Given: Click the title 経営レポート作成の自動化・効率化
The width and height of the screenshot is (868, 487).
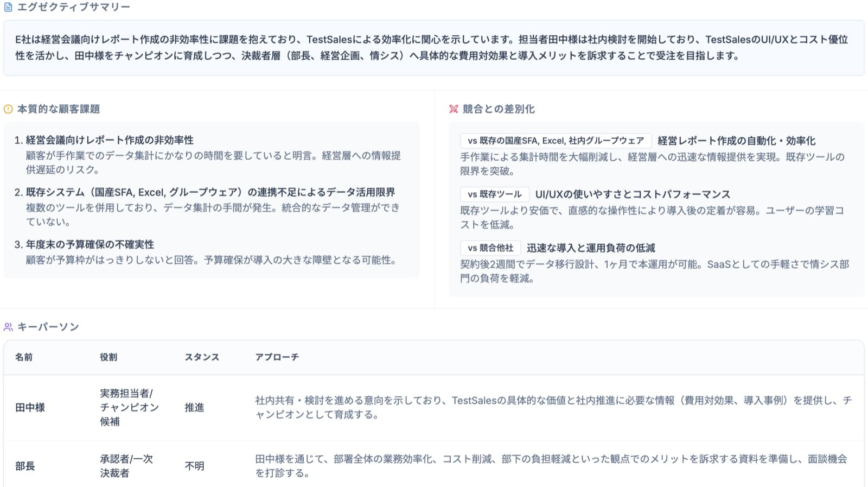Looking at the screenshot, I should click(736, 141).
